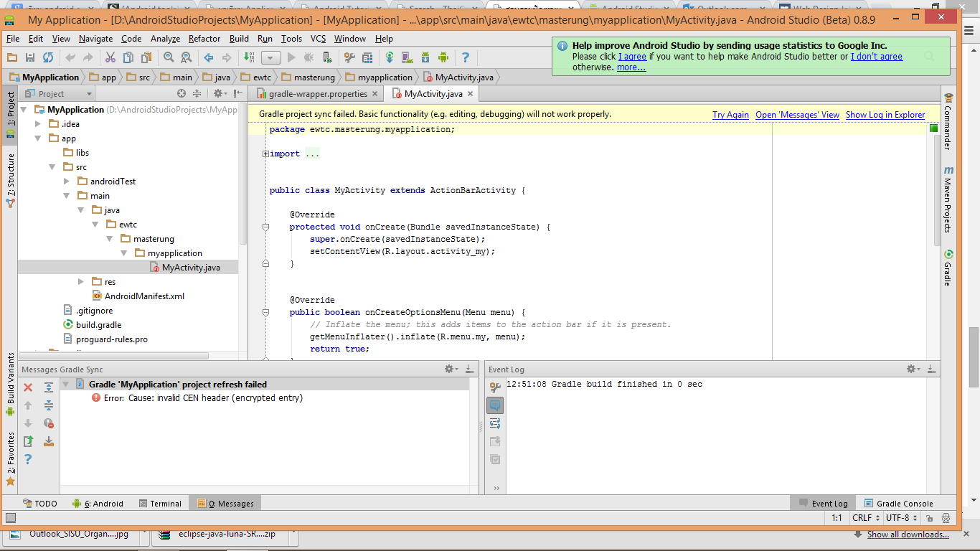Collapse the app folder in tree
Image resolution: width=980 pixels, height=551 pixels.
click(38, 138)
